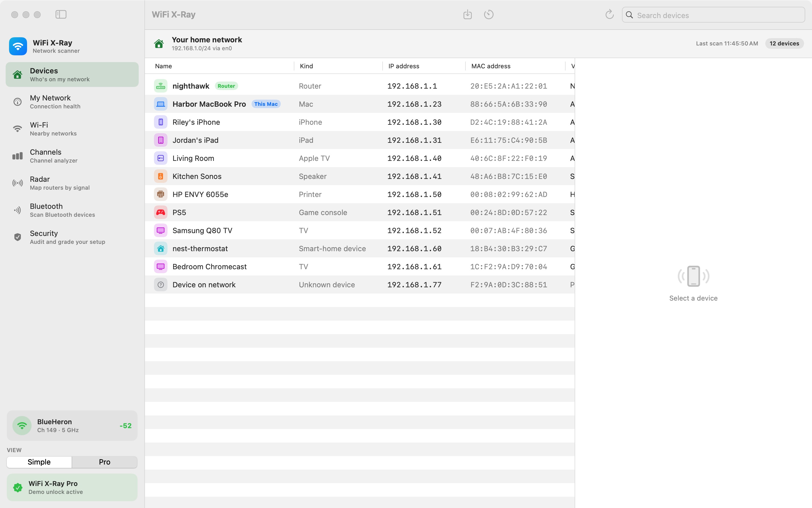The height and width of the screenshot is (508, 812).
Task: Click MAC address 00:08:02:99:62:AD
Action: point(508,194)
